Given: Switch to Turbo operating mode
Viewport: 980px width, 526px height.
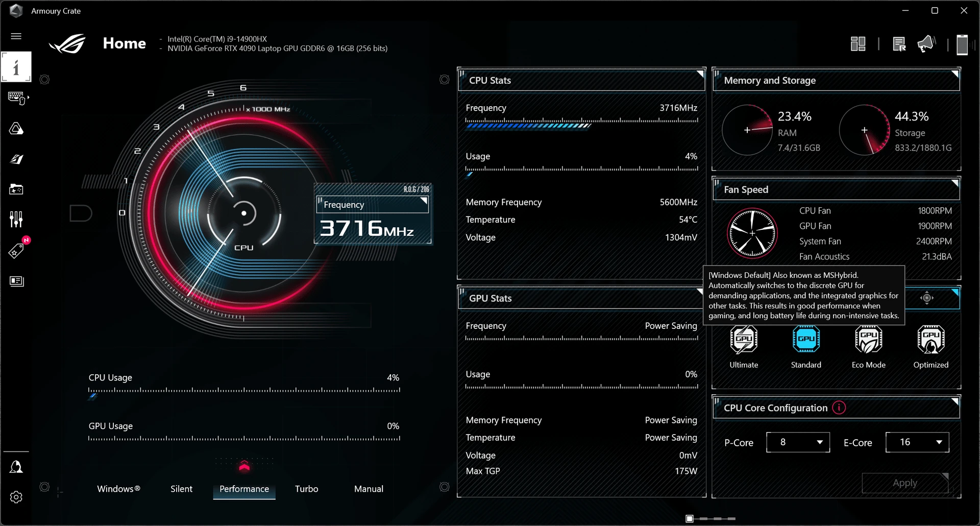Looking at the screenshot, I should click(306, 489).
